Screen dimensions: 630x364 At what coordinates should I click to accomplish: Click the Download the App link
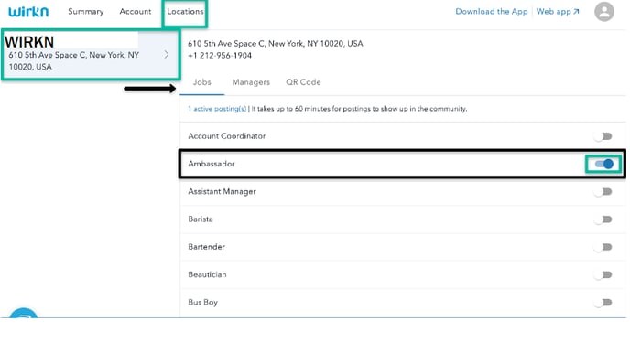tap(492, 12)
